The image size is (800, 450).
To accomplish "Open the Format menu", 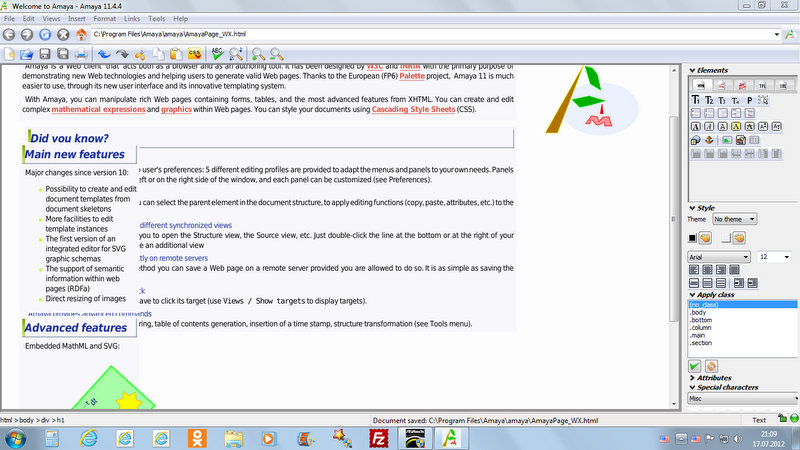I will coord(105,18).
